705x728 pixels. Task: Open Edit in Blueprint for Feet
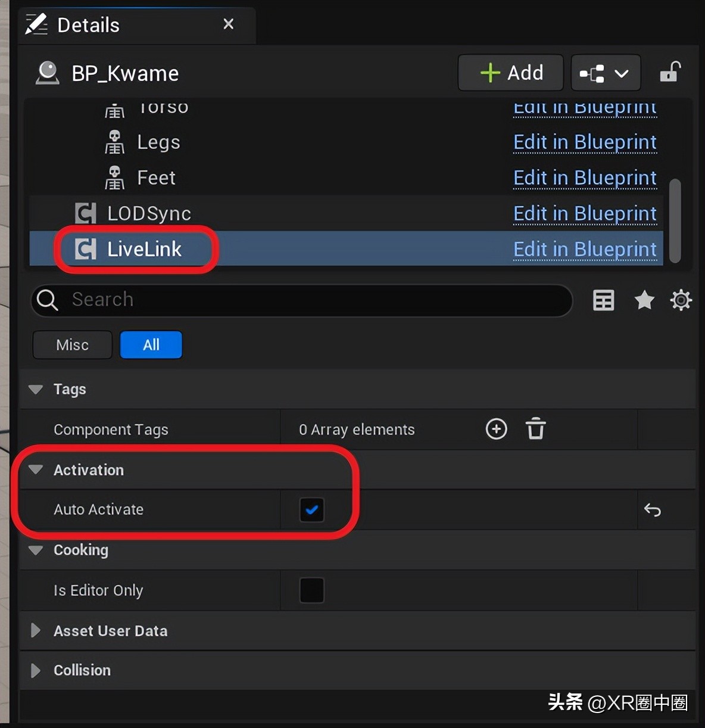tap(585, 178)
